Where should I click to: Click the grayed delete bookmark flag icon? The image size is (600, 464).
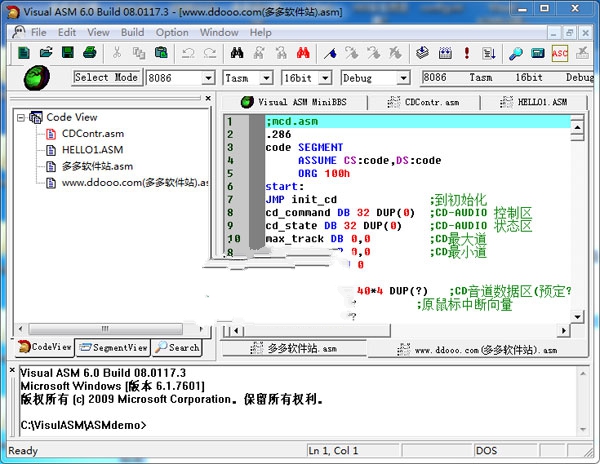(396, 53)
